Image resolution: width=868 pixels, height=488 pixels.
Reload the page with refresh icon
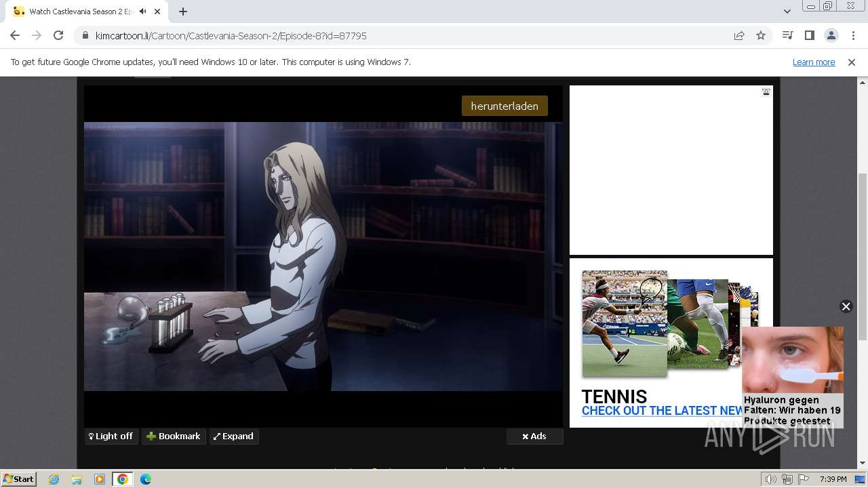[x=58, y=36]
